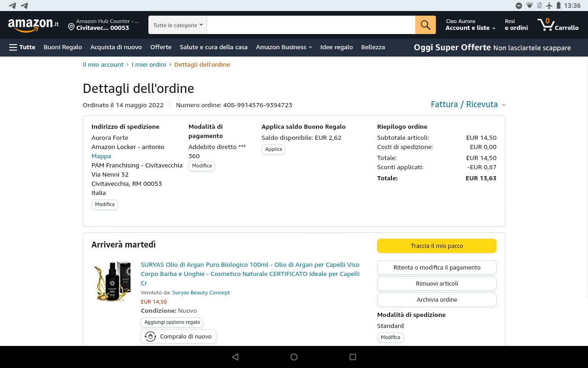Screen dimensions: 588x368
Task: Tap the Android home circle icon
Action: tap(294, 357)
